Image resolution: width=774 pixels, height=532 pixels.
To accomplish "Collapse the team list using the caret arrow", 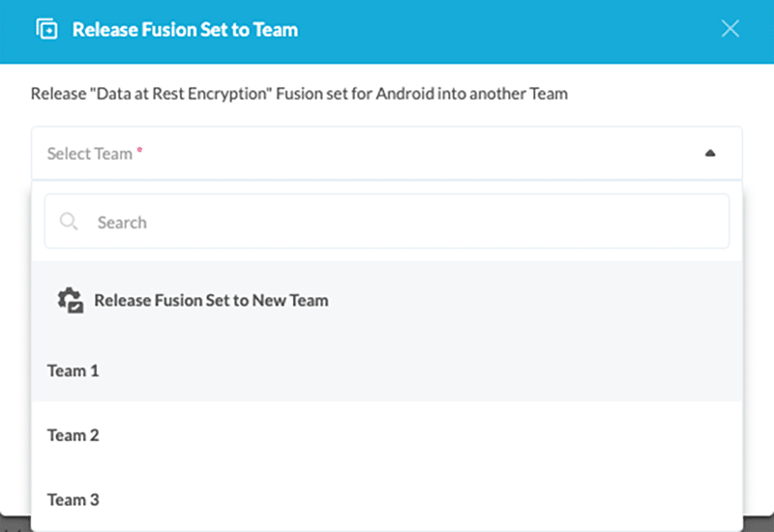I will [710, 154].
